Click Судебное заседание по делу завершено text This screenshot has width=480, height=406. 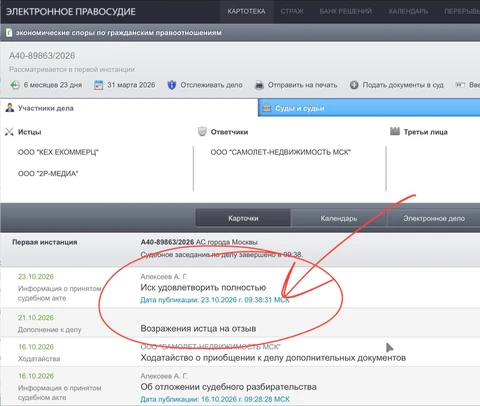tap(222, 255)
